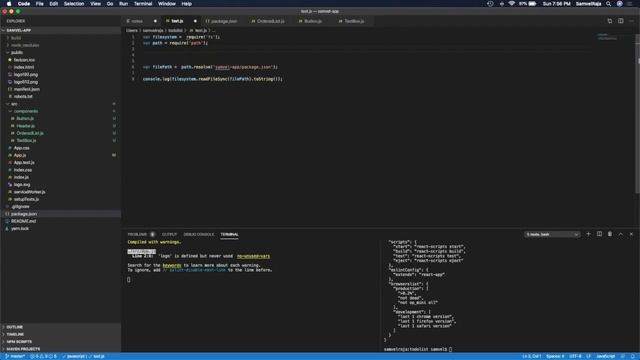Click the Split Editor icon

click(x=620, y=21)
